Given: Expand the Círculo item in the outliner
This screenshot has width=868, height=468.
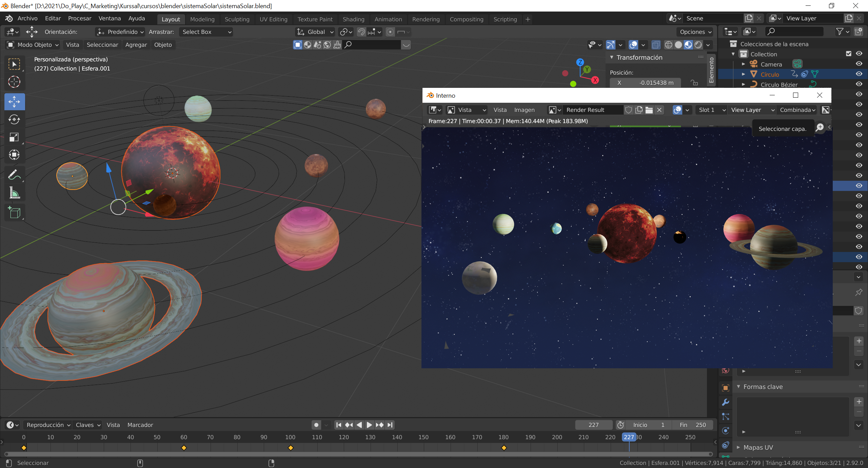Looking at the screenshot, I should [x=744, y=74].
